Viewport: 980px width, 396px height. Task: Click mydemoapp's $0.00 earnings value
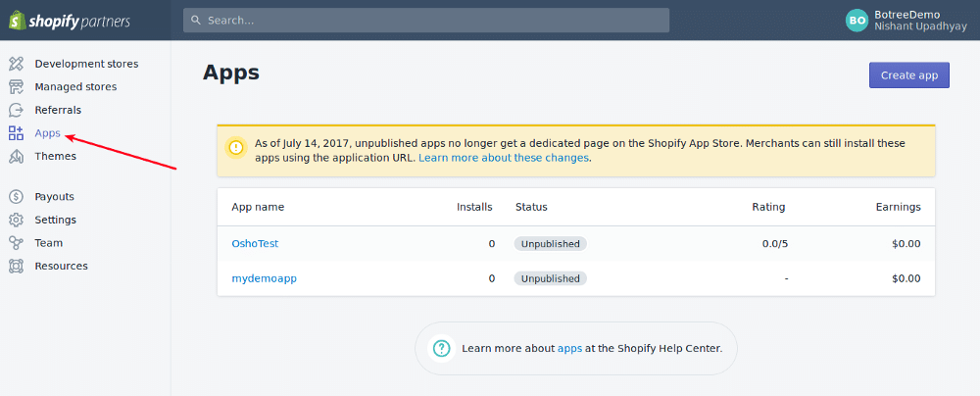click(906, 279)
